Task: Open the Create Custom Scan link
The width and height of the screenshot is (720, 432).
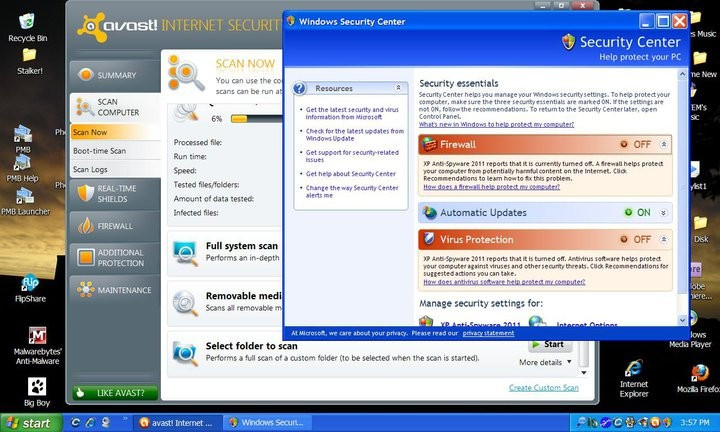Action: (x=544, y=388)
